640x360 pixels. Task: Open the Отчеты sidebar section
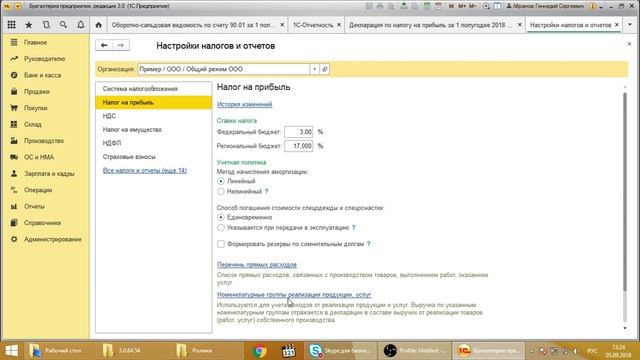[34, 207]
